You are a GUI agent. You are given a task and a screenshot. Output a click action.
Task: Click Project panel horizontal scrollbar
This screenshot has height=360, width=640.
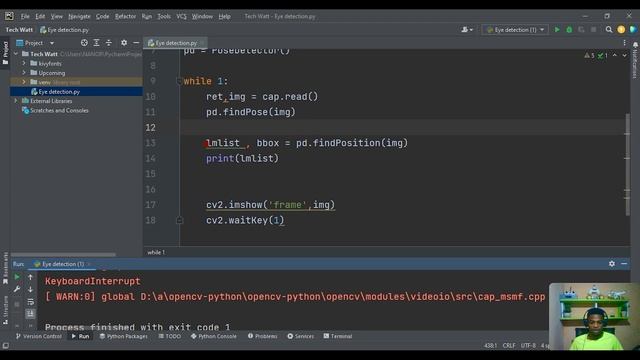pyautogui.click(x=63, y=254)
